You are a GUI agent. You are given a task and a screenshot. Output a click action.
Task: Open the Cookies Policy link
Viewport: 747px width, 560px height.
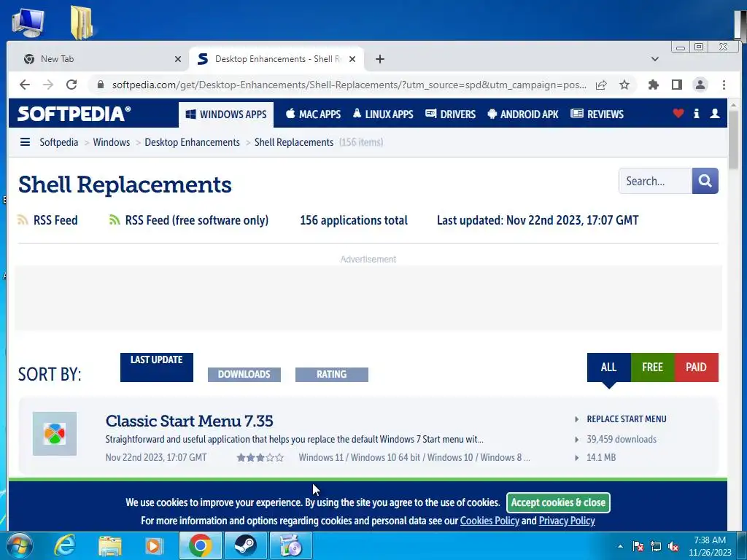click(x=489, y=521)
